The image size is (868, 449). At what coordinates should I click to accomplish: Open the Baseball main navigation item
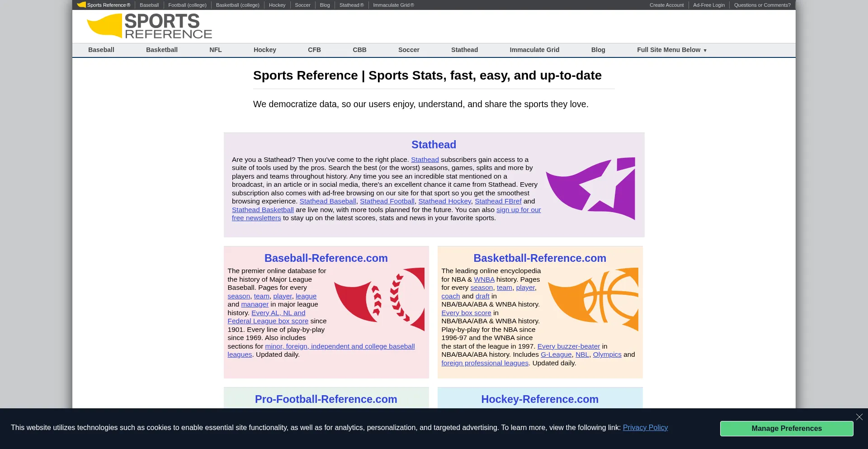[x=101, y=50]
